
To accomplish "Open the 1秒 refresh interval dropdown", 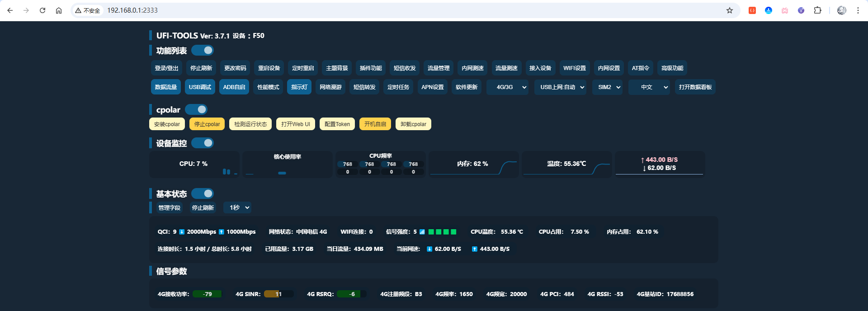I will coord(239,207).
